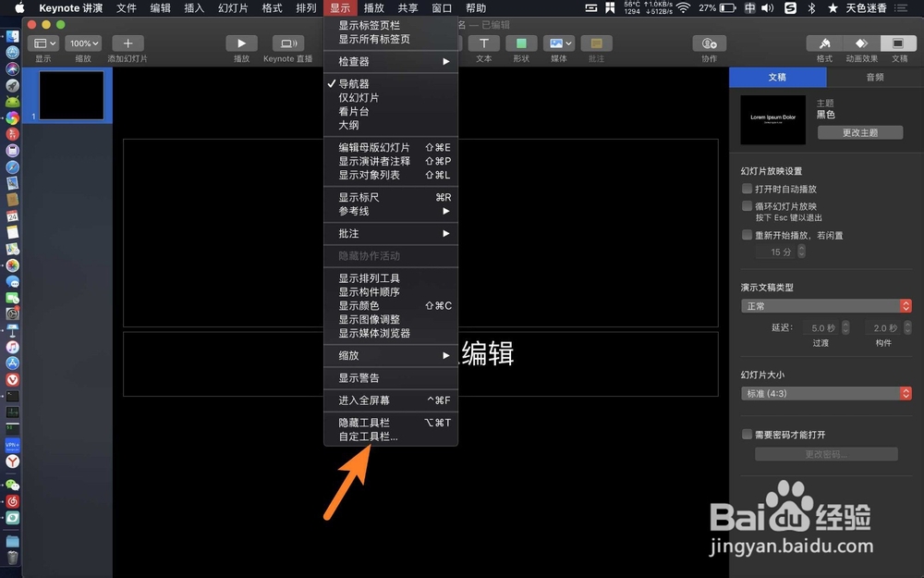The width and height of the screenshot is (924, 578).
Task: Click the Play slideshow toolbar icon
Action: click(x=241, y=43)
